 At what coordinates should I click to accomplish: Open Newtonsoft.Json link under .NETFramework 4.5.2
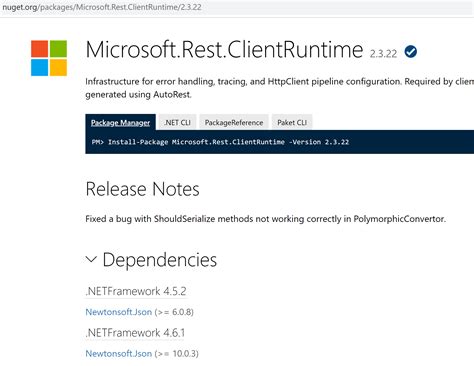(x=119, y=312)
